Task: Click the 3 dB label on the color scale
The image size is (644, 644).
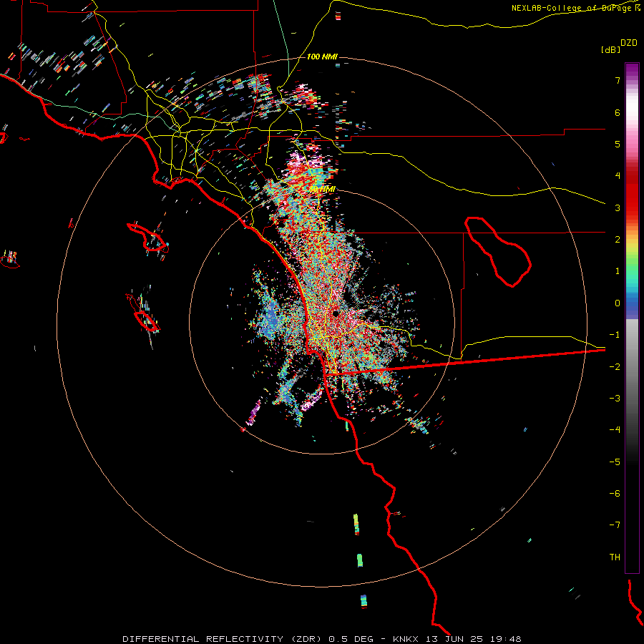Action: [x=618, y=208]
